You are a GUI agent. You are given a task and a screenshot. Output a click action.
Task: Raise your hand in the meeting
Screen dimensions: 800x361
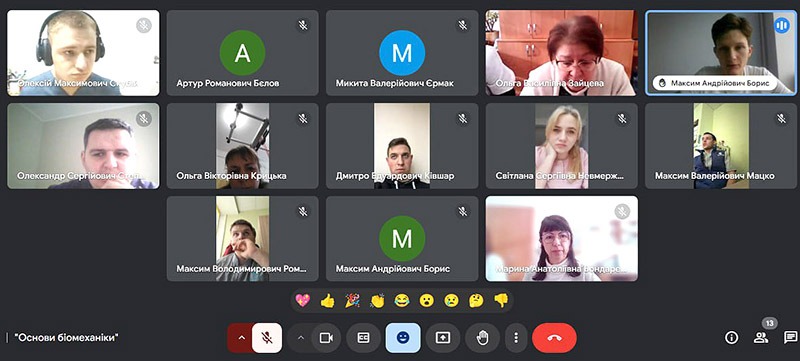coord(482,338)
